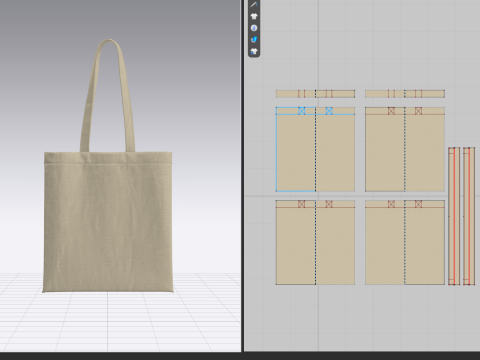Click the right box-stitch mark on lower-left pattern
Screen dimensions: 480x360
click(329, 204)
